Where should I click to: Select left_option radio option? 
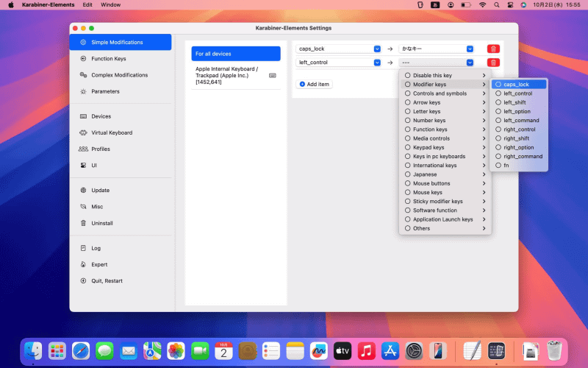click(x=519, y=112)
